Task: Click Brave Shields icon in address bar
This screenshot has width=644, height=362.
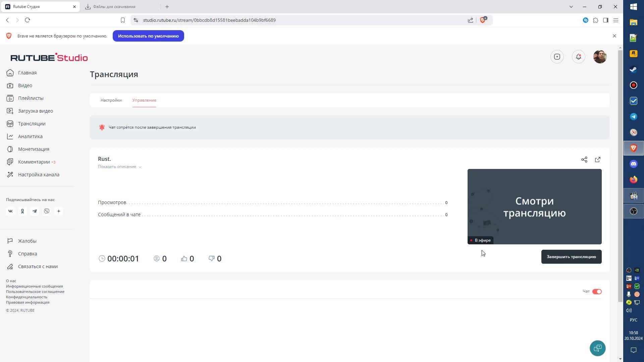Action: point(483,20)
